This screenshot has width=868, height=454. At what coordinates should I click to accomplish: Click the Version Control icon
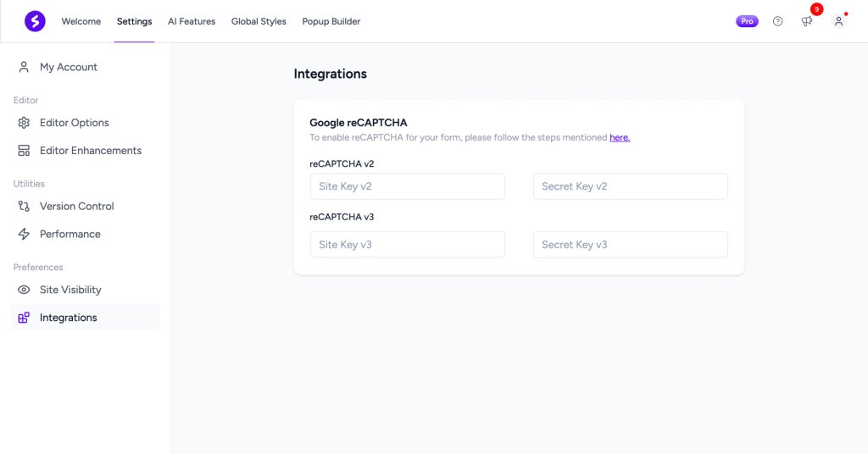pyautogui.click(x=24, y=206)
